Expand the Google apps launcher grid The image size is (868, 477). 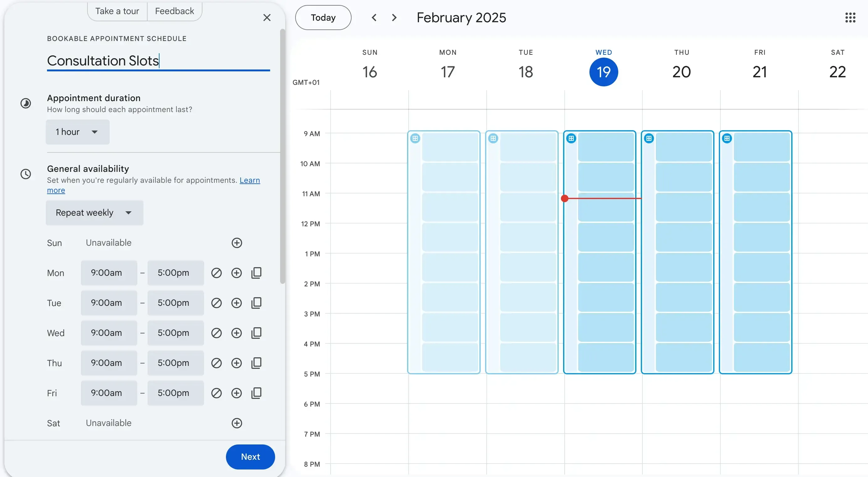pos(850,17)
